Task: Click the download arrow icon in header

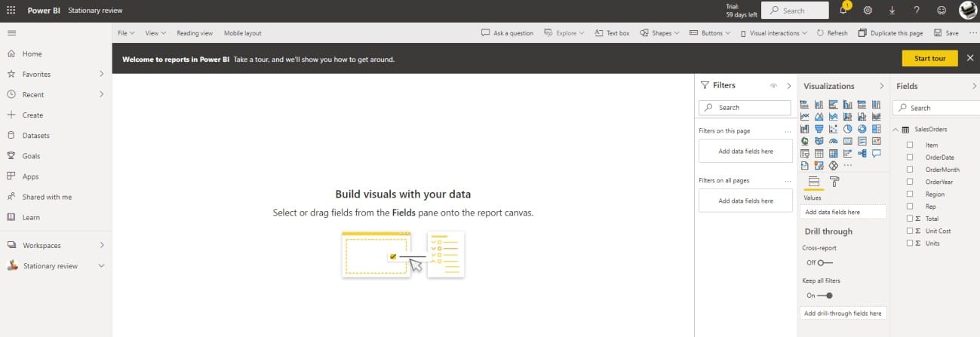Action: click(x=892, y=11)
